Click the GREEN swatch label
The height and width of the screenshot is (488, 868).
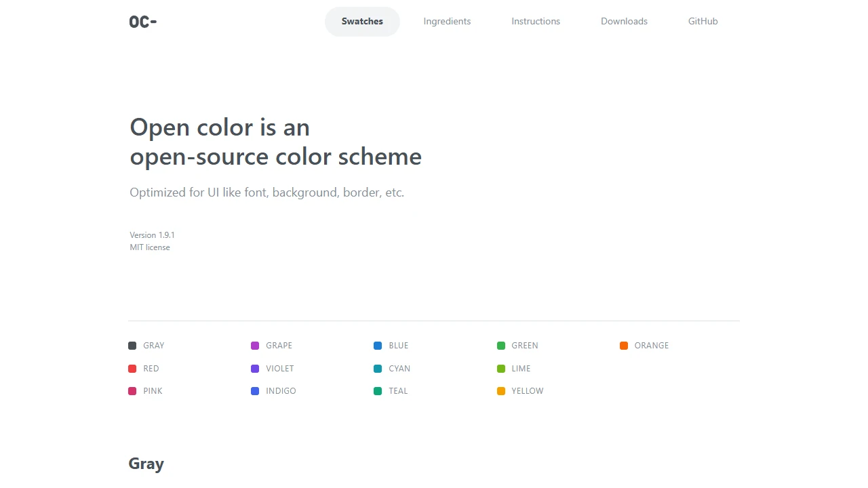(525, 346)
